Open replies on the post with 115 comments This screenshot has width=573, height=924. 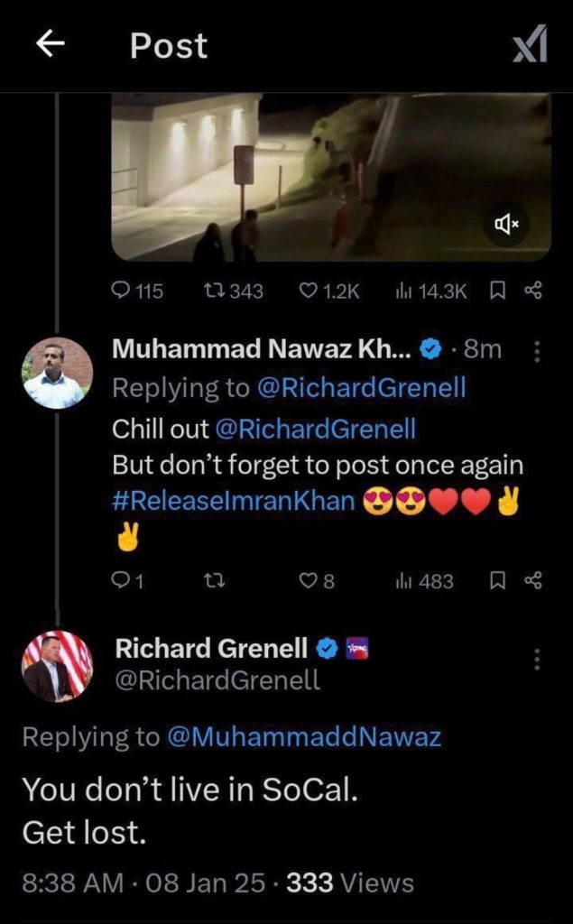[137, 291]
